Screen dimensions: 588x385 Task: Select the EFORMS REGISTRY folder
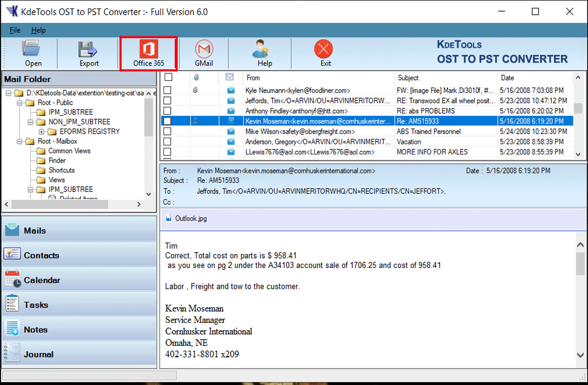tap(90, 132)
